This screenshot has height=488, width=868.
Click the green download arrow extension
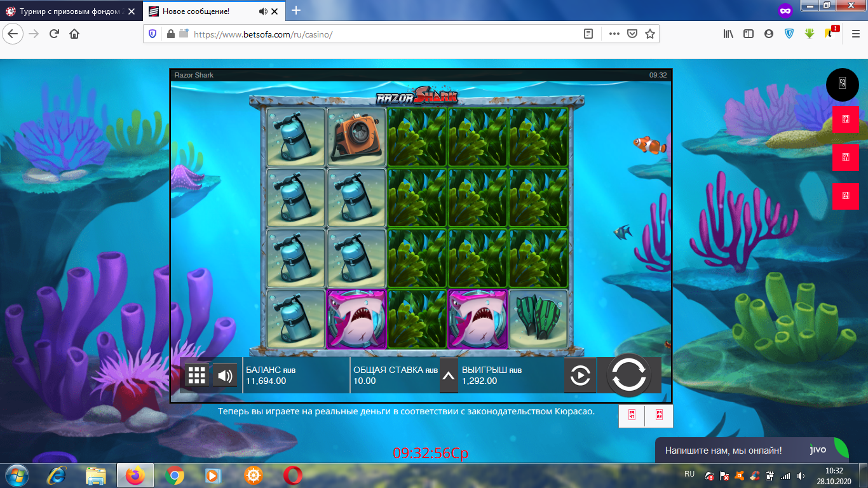coord(810,34)
